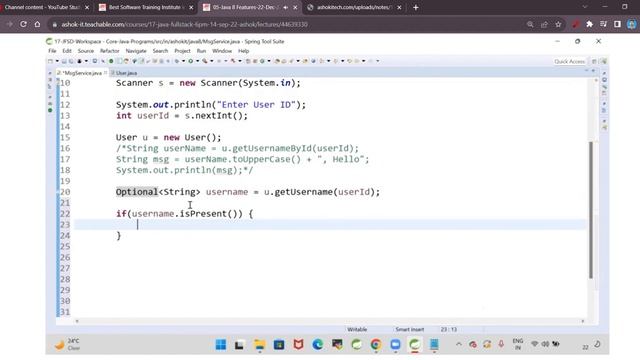
Task: Click the Writable status bar entry
Action: [x=357, y=329]
